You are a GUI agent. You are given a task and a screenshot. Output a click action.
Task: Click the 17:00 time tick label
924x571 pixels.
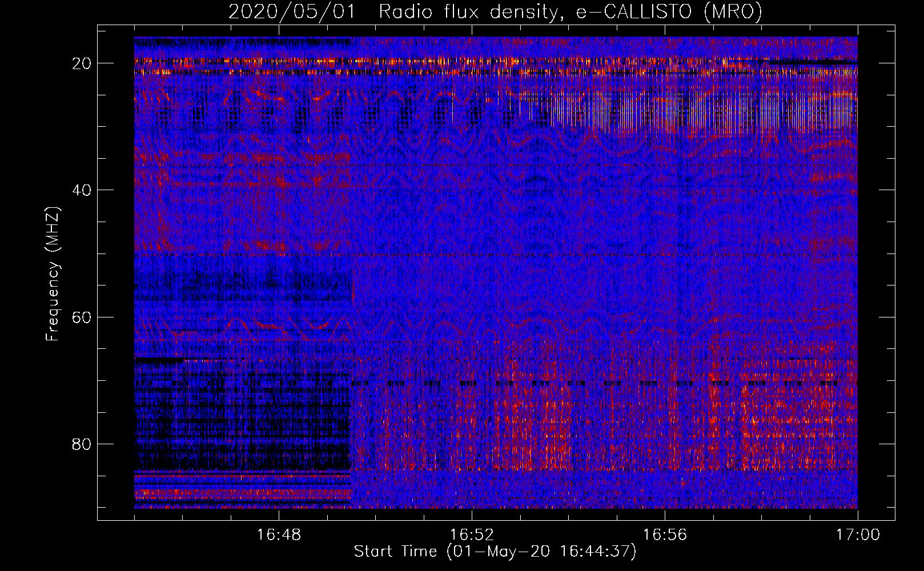[858, 535]
